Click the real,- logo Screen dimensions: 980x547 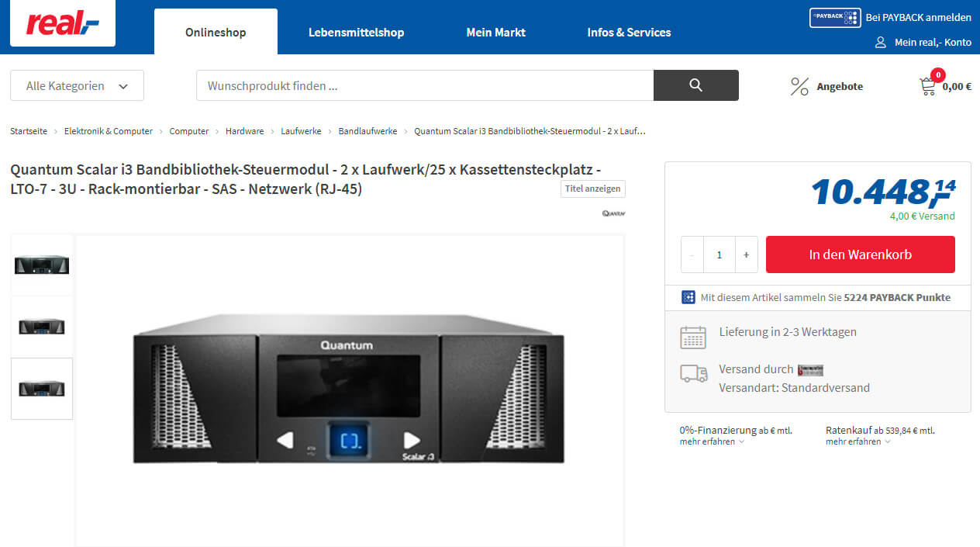click(62, 23)
